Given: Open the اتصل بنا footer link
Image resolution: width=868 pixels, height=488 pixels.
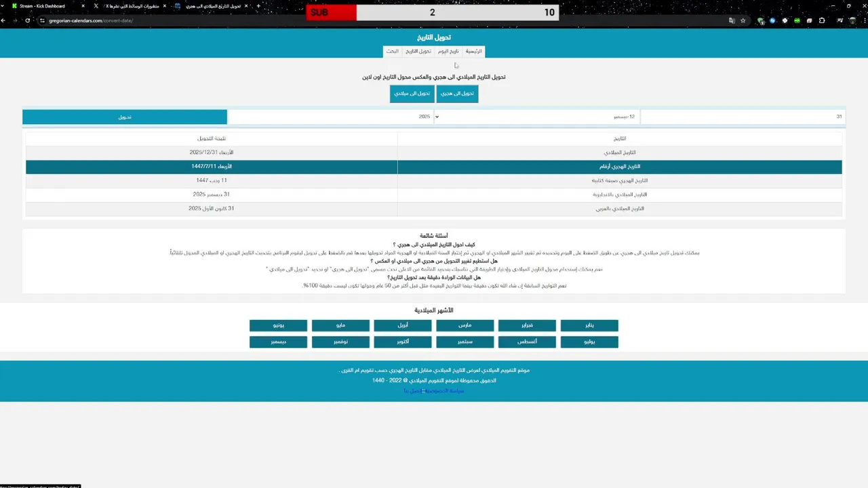Looking at the screenshot, I should click(x=412, y=391).
